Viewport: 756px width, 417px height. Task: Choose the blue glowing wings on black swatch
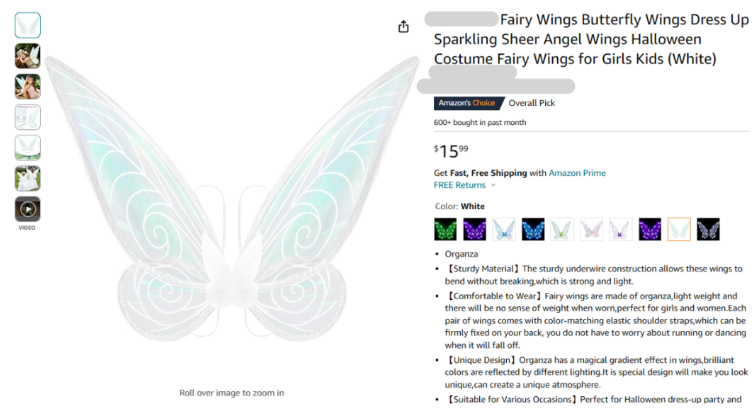[x=533, y=229]
